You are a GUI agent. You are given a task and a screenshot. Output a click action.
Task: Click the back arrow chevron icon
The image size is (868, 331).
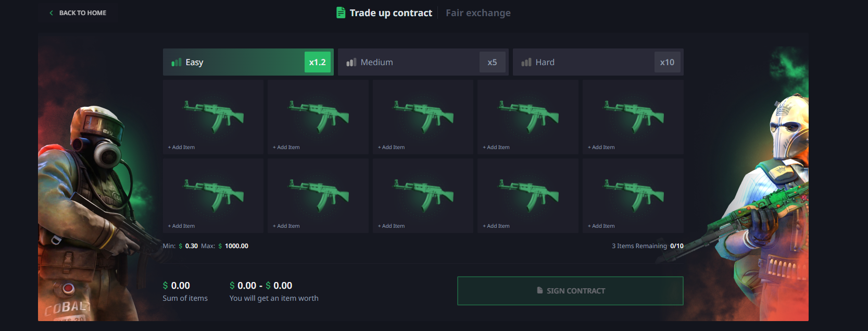coord(51,13)
